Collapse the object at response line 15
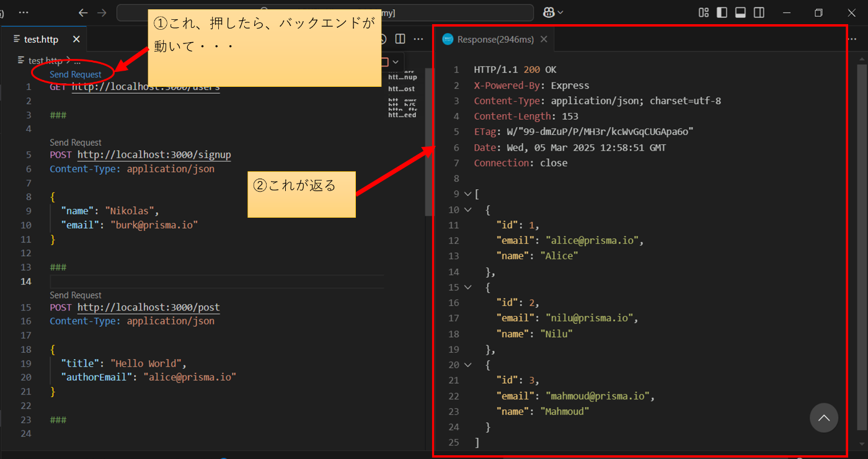 tap(467, 287)
